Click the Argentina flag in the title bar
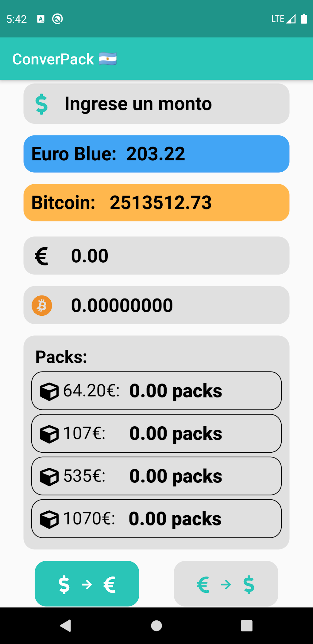The height and width of the screenshot is (644, 313). (108, 59)
